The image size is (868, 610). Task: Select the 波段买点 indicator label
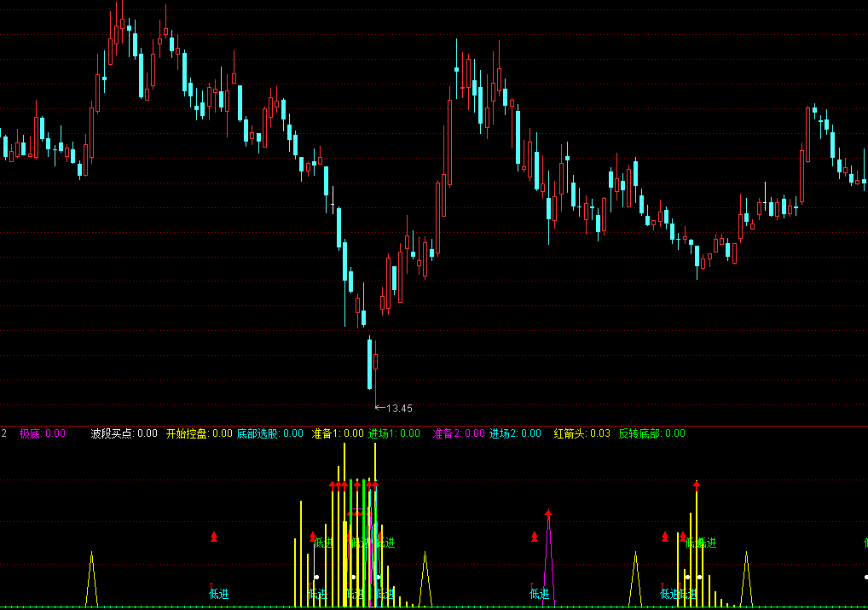tap(124, 433)
